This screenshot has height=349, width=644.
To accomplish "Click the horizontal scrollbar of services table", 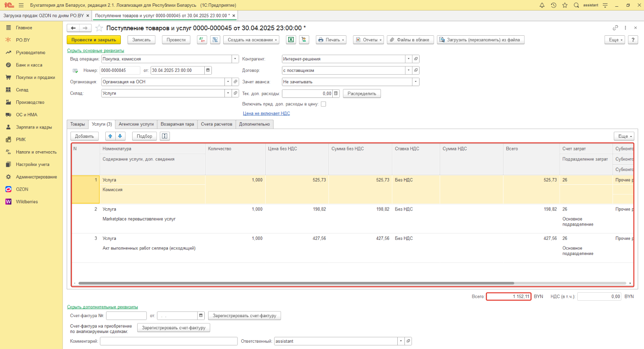I will click(296, 283).
